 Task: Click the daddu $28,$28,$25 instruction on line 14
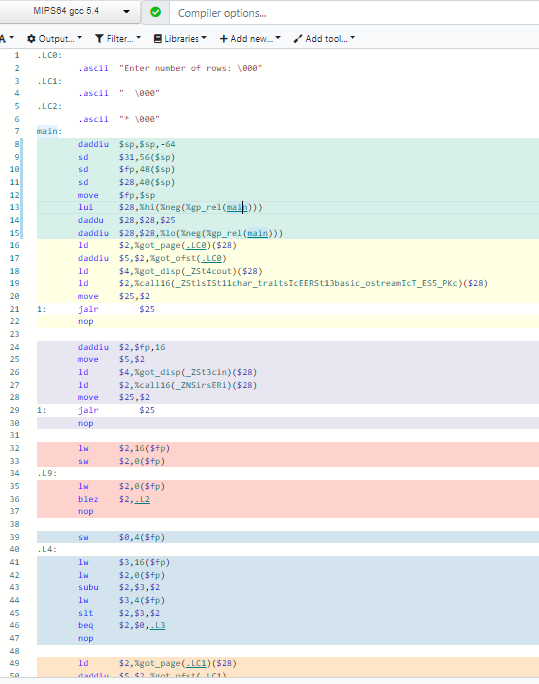126,220
